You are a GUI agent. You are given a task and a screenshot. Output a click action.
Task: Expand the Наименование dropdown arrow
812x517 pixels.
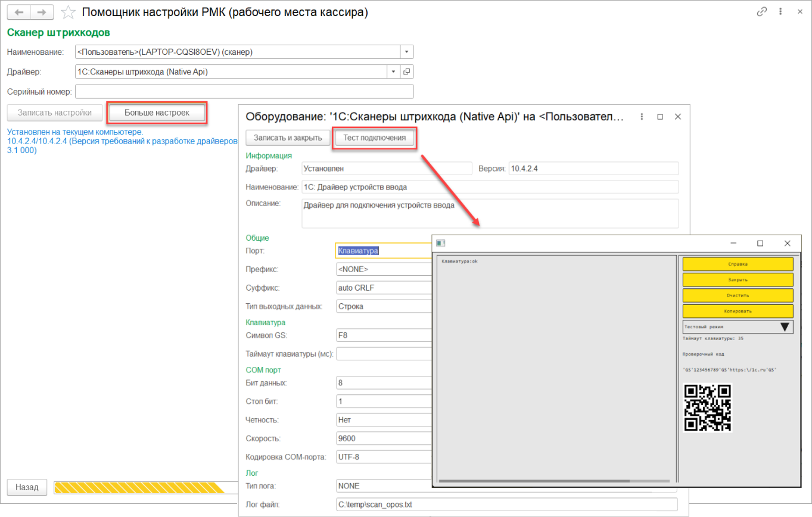pyautogui.click(x=407, y=52)
